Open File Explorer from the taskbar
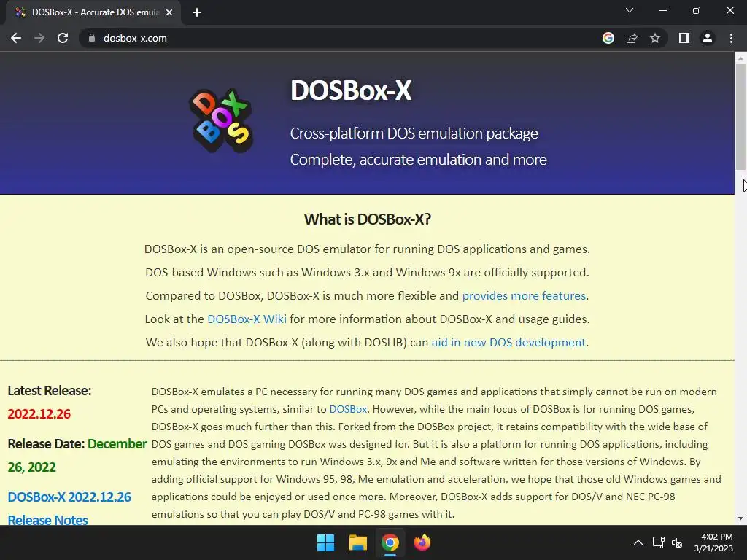The height and width of the screenshot is (560, 747). pos(357,542)
